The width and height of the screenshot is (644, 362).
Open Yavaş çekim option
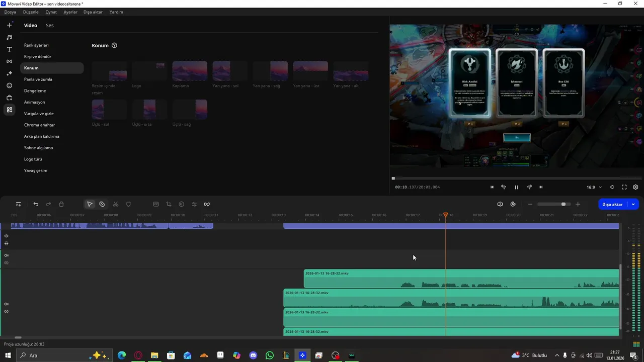36,170
